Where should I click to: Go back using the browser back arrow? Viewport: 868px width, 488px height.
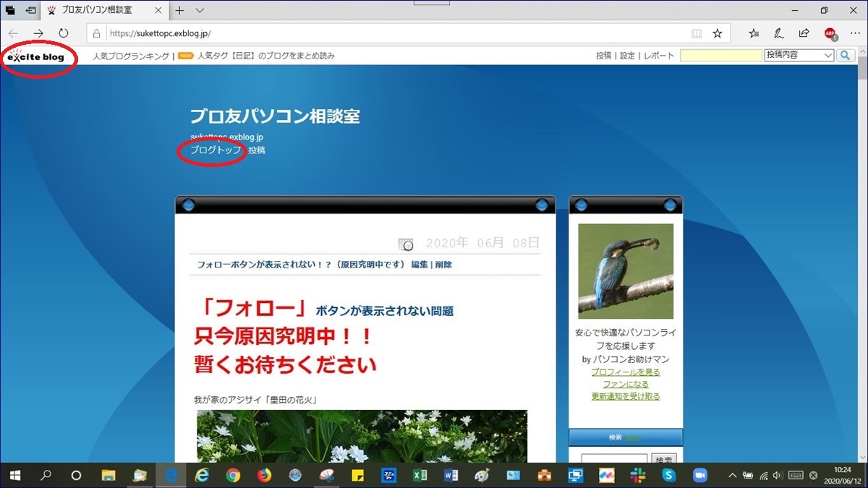pos(14,33)
